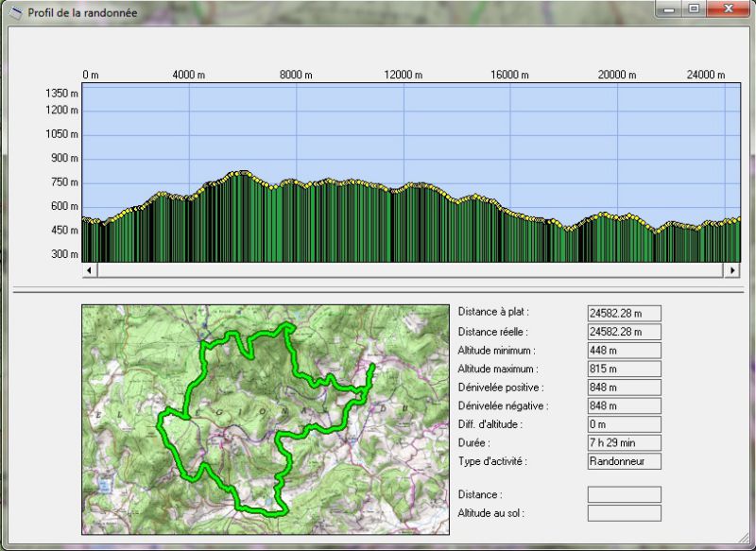The image size is (756, 551).
Task: Click the horizontal scrollbar track under elevation profile
Action: click(411, 270)
